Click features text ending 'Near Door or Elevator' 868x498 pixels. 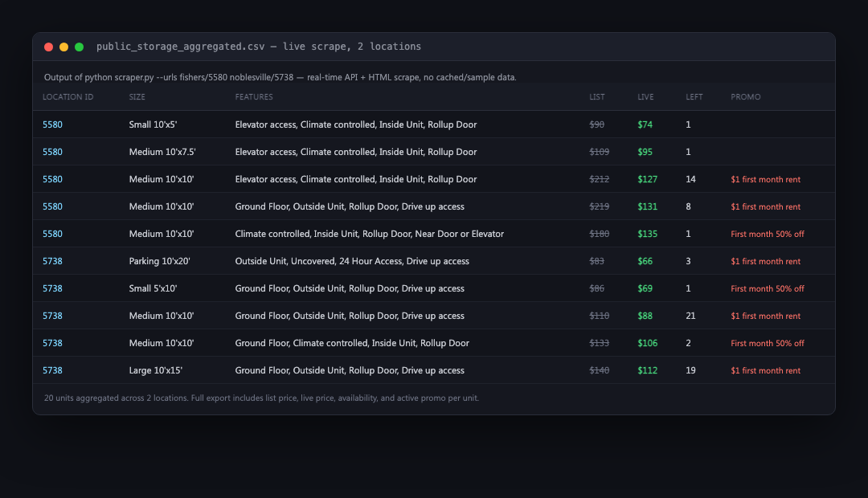369,234
